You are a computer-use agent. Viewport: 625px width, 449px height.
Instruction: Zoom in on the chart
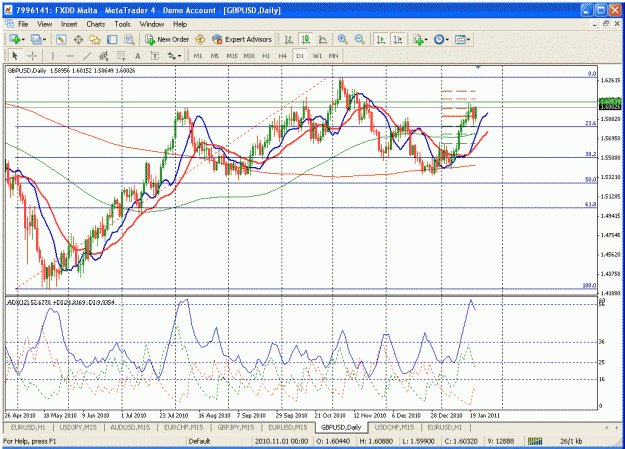342,39
